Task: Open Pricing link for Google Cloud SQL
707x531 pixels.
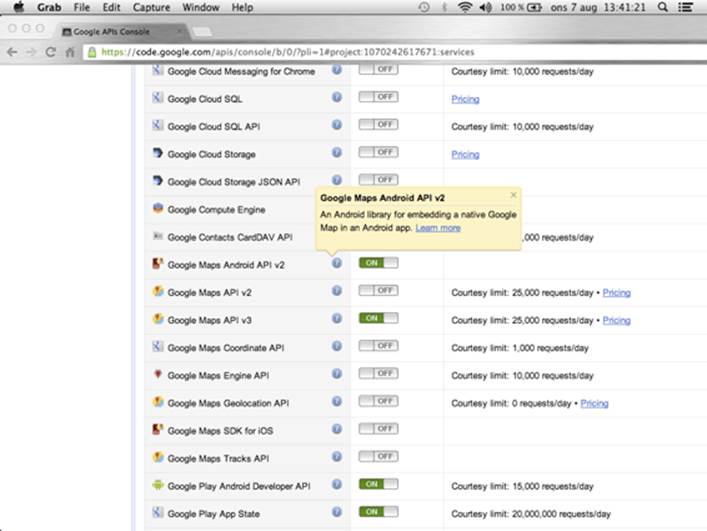Action: point(465,99)
